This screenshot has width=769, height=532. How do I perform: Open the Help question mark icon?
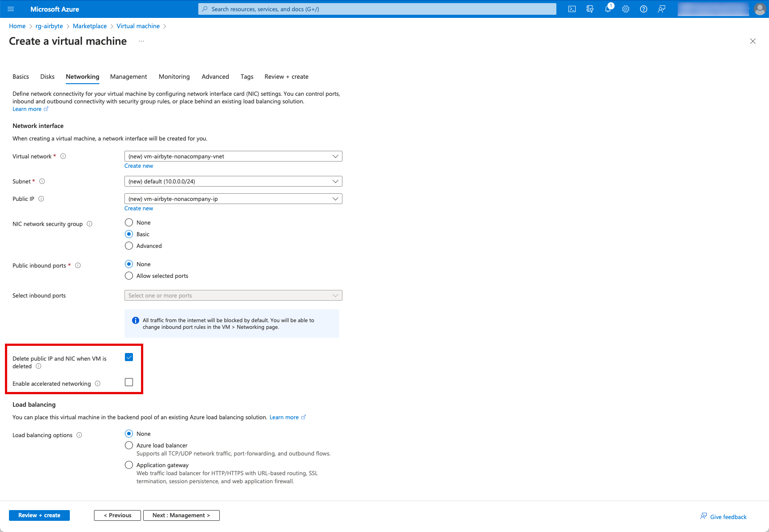(x=644, y=9)
